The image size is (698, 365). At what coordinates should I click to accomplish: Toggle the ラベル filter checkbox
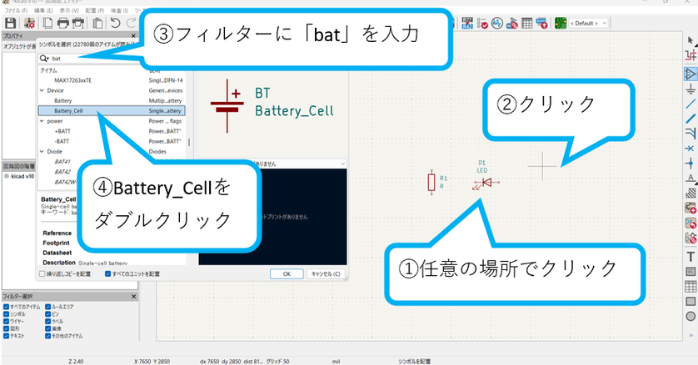[48, 321]
